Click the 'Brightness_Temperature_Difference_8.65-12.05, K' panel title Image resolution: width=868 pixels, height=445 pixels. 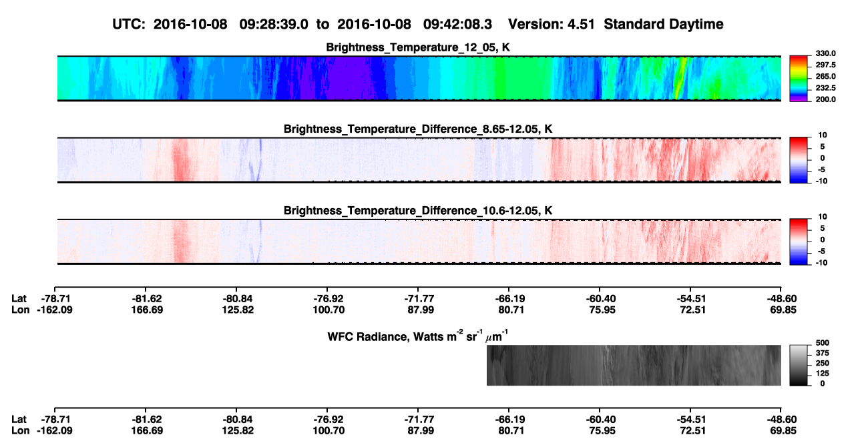pos(419,129)
